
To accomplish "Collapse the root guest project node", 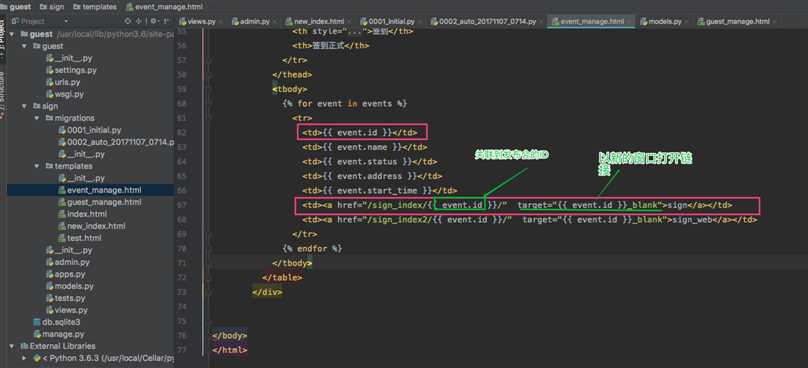I will [x=12, y=35].
